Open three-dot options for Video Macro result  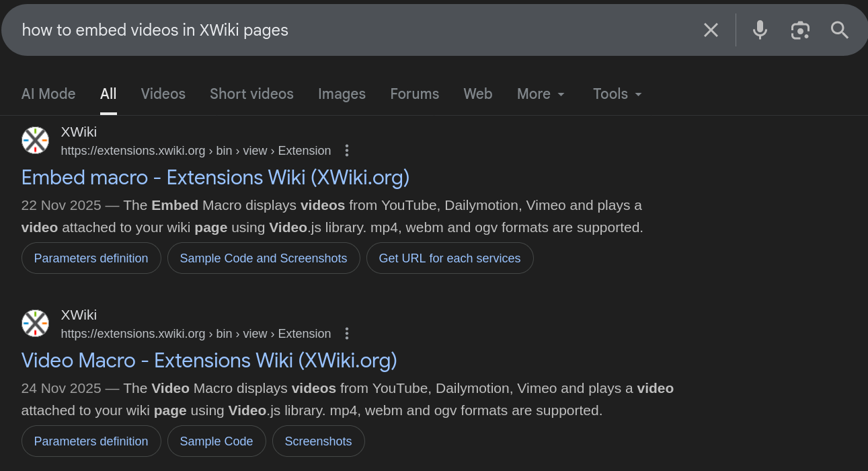pyautogui.click(x=347, y=334)
